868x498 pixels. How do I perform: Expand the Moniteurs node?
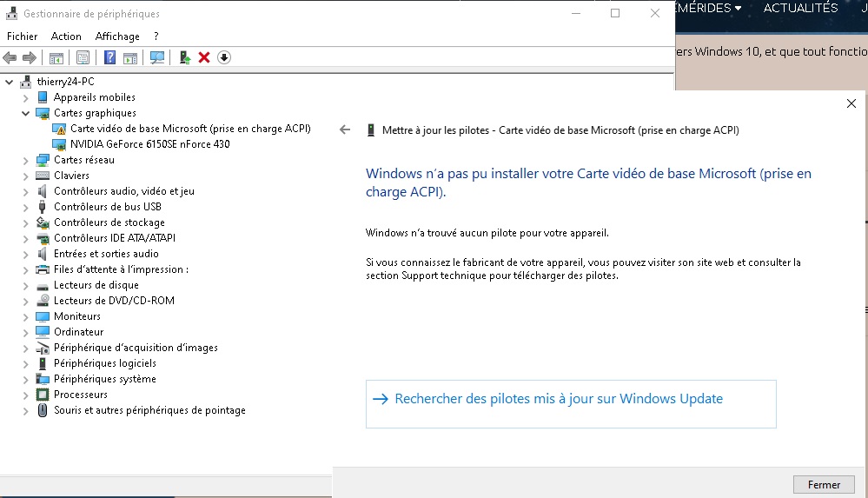[25, 316]
